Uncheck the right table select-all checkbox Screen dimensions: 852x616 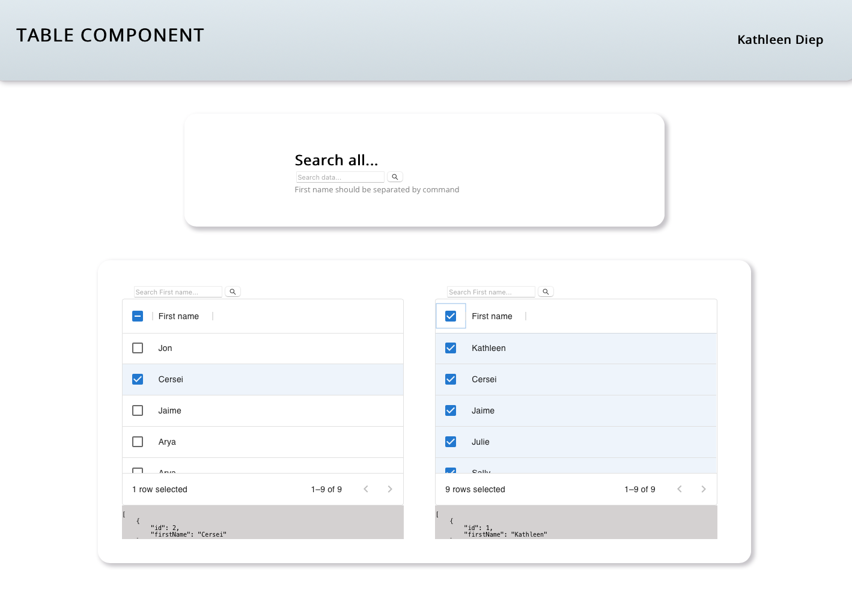point(451,316)
